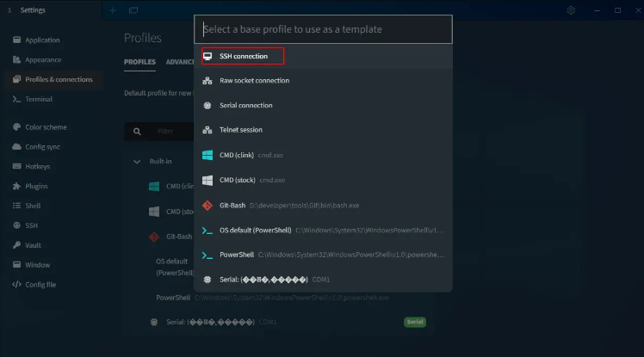Click the Raw socket network icon

tap(207, 81)
